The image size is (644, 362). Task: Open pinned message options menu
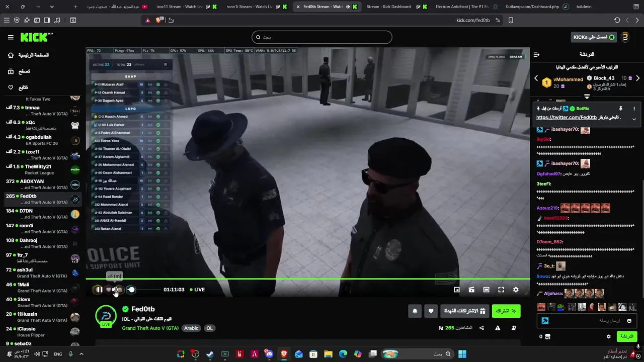coord(634,109)
